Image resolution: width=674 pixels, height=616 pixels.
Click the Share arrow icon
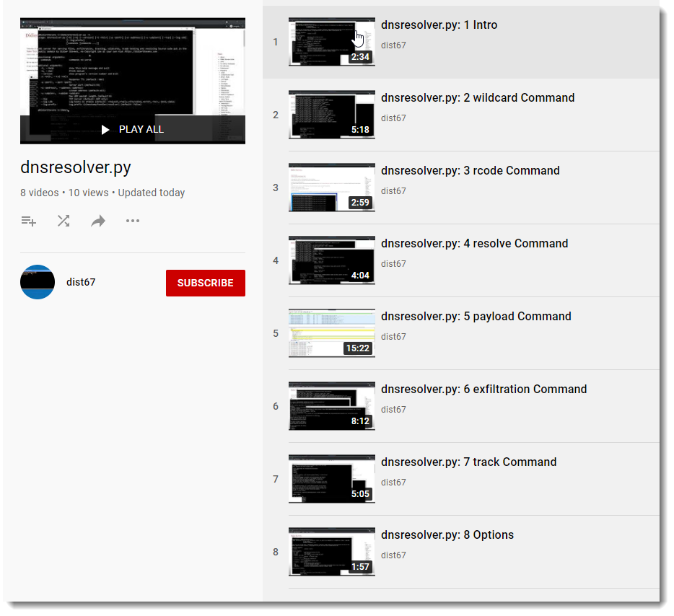click(x=98, y=221)
